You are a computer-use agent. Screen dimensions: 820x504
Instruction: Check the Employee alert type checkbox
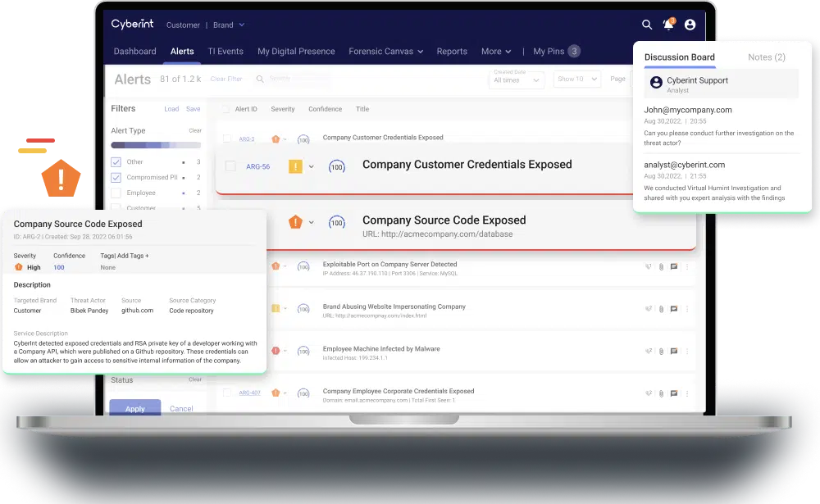point(116,193)
